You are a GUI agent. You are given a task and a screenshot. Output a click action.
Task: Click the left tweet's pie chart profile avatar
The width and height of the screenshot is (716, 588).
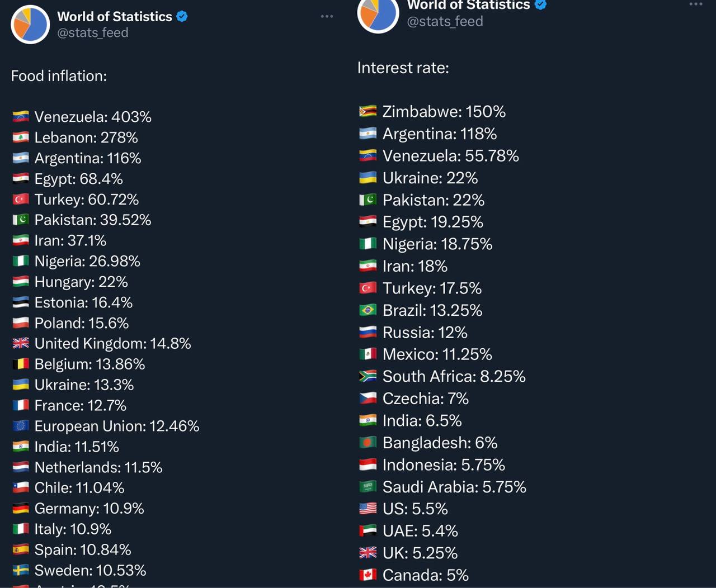pyautogui.click(x=30, y=25)
